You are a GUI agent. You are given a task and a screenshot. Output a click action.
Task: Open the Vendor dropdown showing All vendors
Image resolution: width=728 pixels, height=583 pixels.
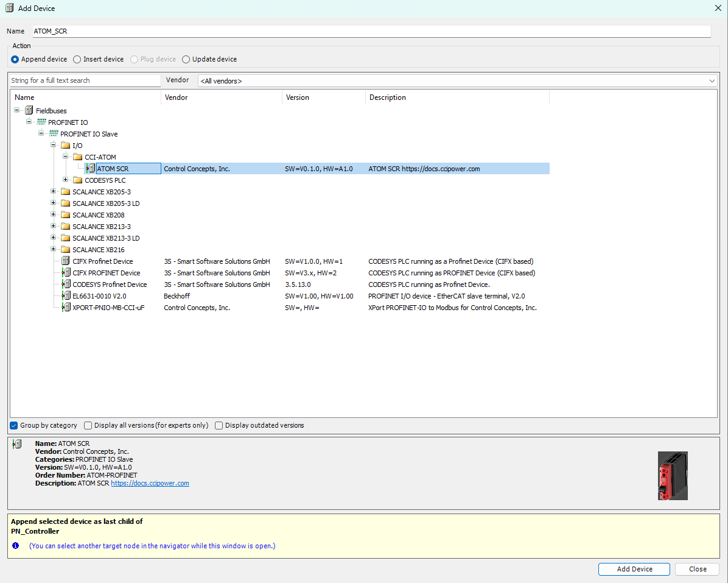[x=712, y=80]
